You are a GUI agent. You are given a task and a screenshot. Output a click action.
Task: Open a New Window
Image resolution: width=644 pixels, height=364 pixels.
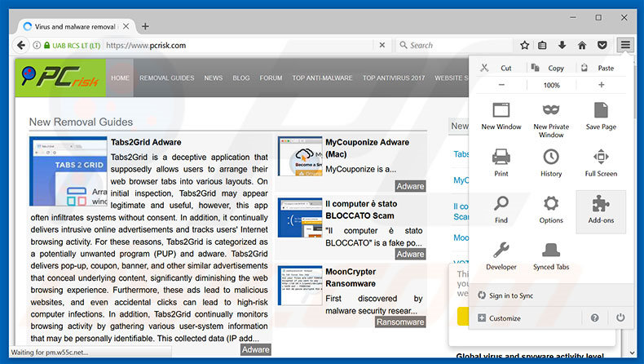(501, 118)
